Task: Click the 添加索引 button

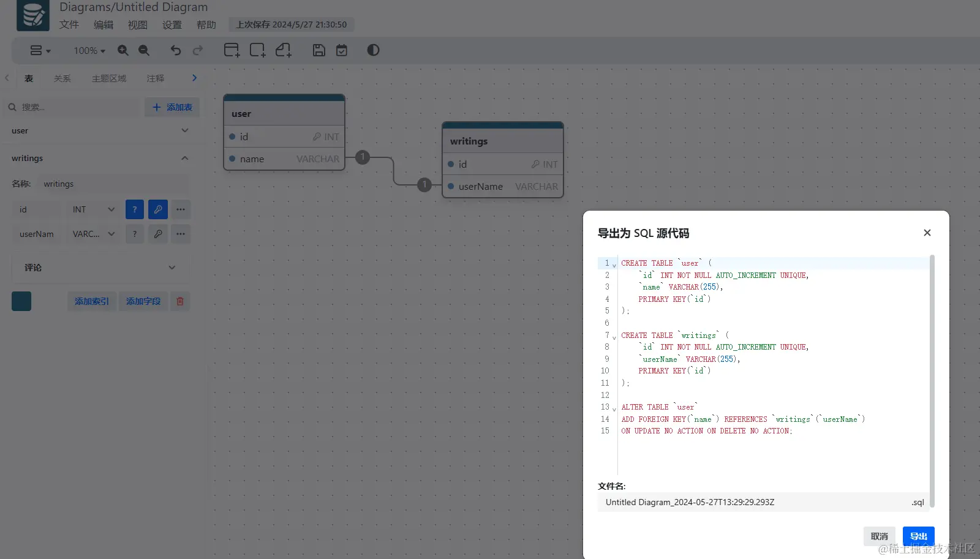Action: point(92,301)
